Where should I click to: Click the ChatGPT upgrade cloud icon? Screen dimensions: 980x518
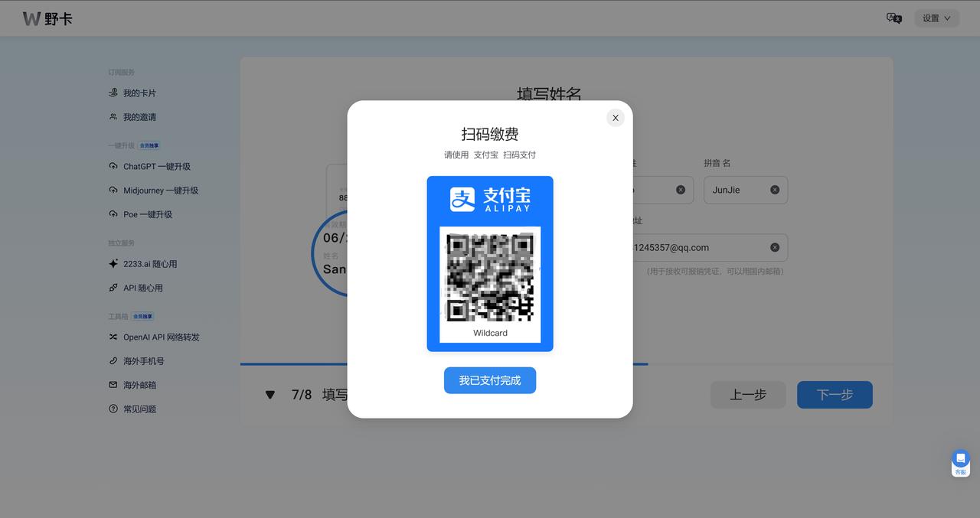click(x=113, y=166)
